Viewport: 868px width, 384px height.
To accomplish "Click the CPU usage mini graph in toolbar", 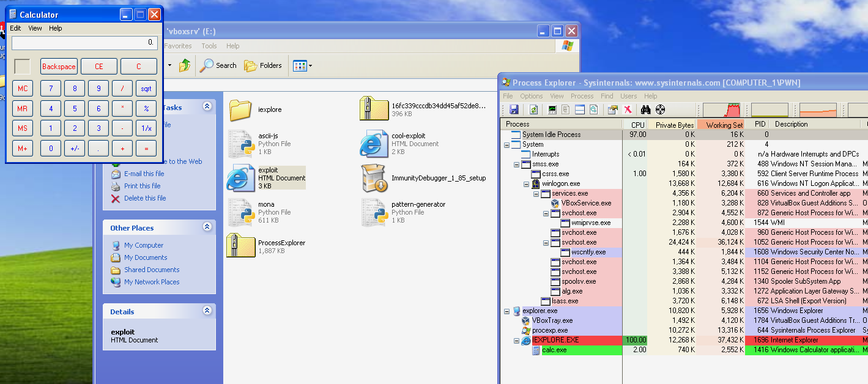I will point(720,110).
